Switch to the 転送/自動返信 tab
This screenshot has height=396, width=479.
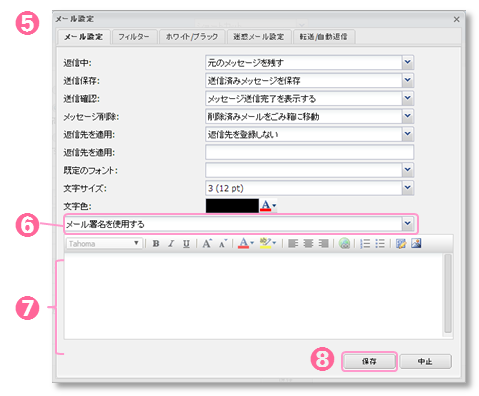click(323, 37)
